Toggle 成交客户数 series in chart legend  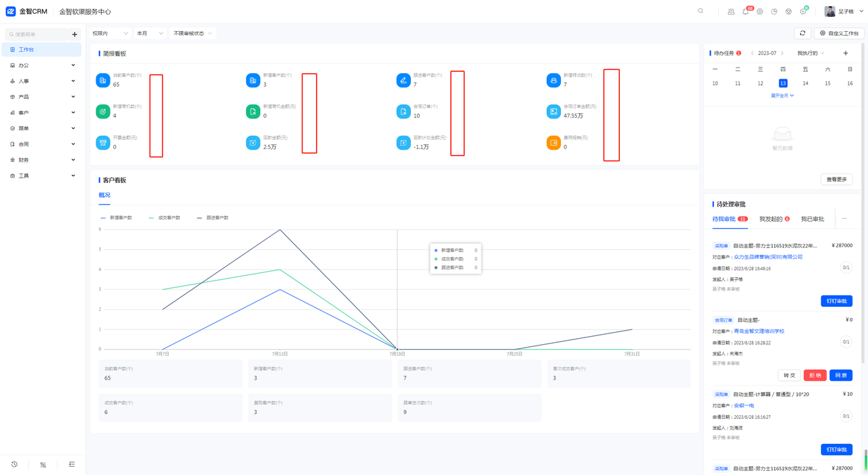tap(165, 218)
